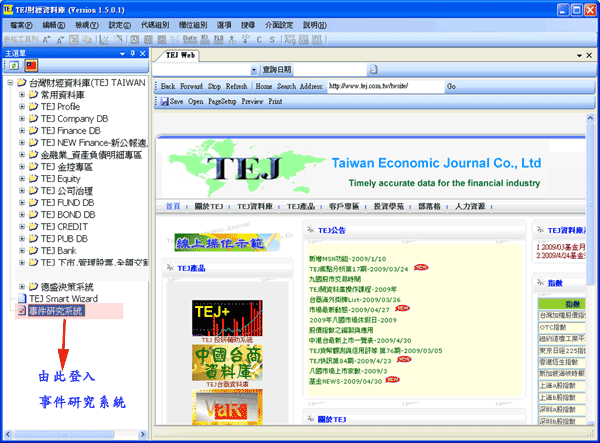Collapse the 台灣財經資料庫 root node
This screenshot has height=443, width=600.
click(x=10, y=83)
